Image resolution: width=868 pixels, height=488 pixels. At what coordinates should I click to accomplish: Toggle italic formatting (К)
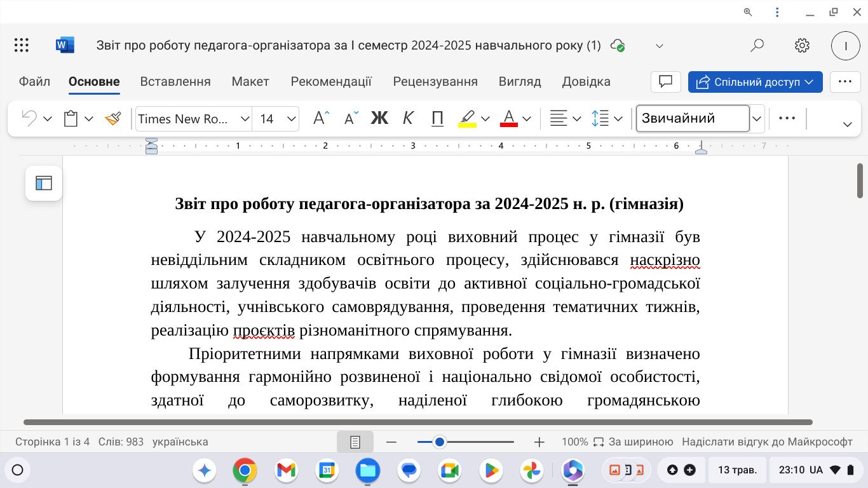click(x=409, y=118)
